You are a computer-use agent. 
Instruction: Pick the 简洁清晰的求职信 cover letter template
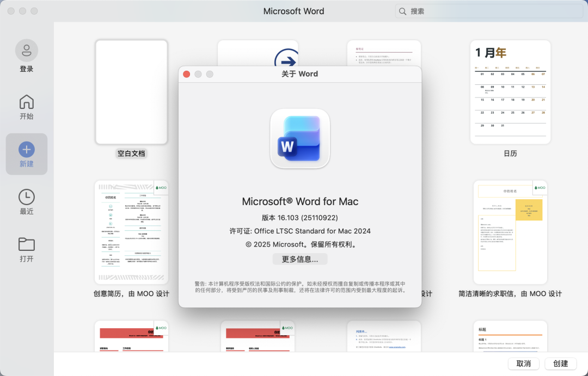pos(510,232)
